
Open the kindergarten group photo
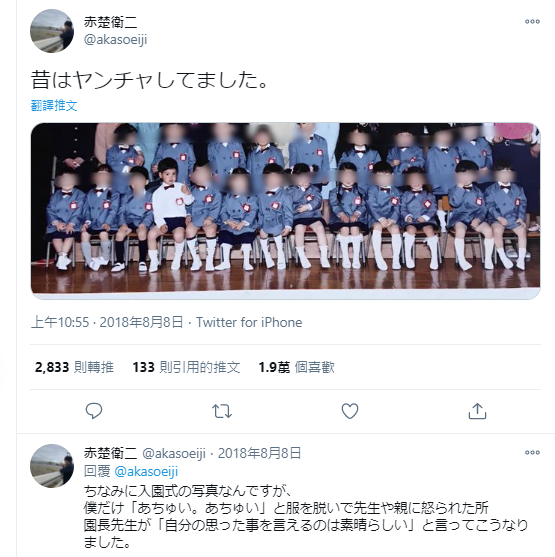pos(285,211)
